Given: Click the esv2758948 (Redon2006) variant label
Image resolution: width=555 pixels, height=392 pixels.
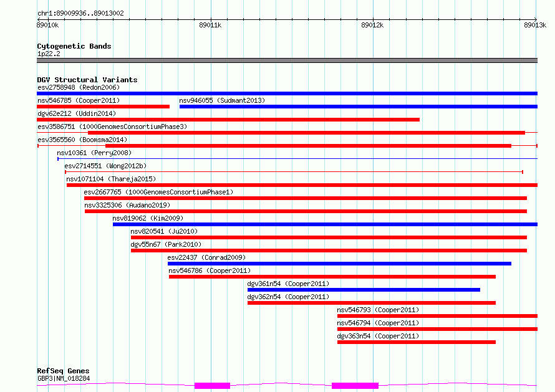Looking at the screenshot, I should coord(79,87).
